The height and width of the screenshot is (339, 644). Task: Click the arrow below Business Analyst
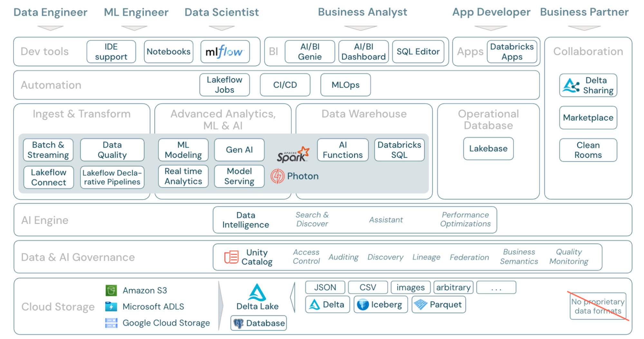(x=360, y=28)
